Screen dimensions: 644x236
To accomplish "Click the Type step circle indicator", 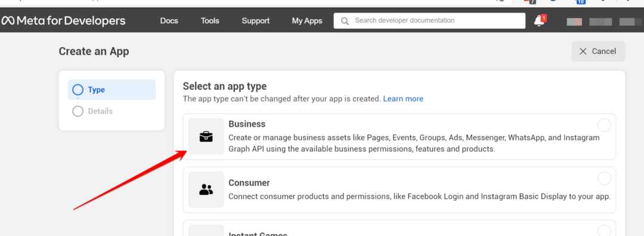I will click(78, 90).
